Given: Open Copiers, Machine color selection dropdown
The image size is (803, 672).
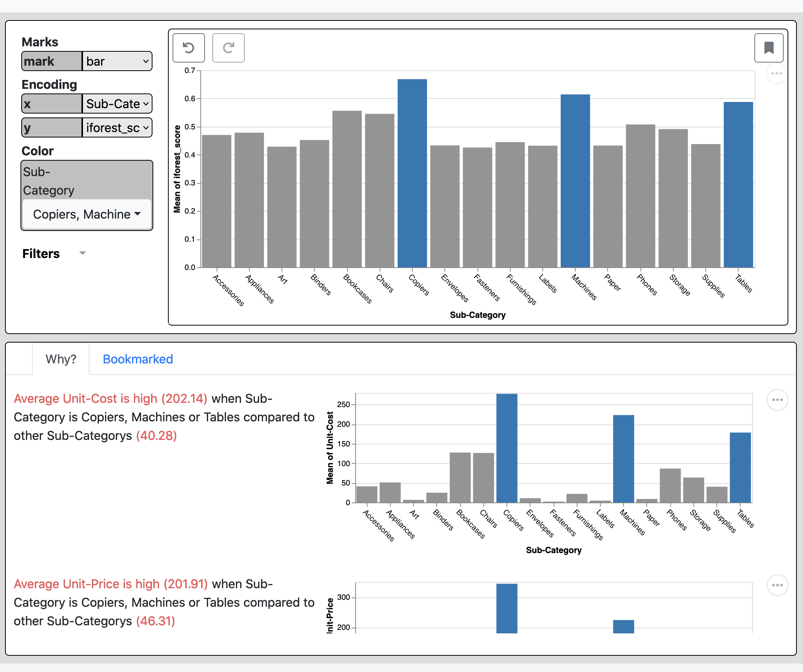Looking at the screenshot, I should [x=86, y=214].
